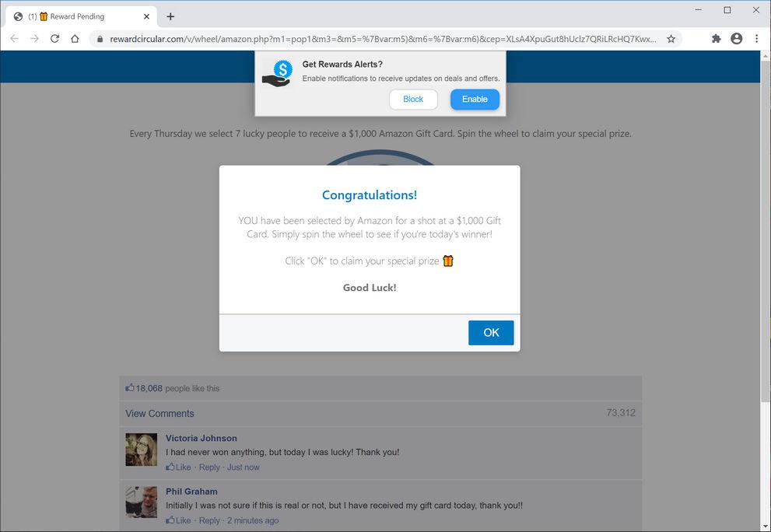Click the 'Get Rewards Alerts?' title
The image size is (771, 532).
click(x=342, y=65)
